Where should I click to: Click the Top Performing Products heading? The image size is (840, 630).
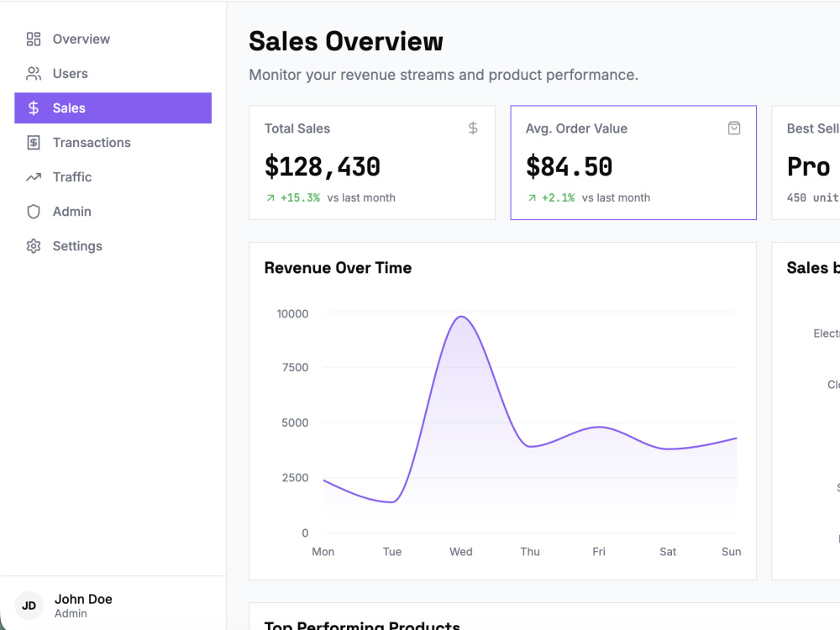[362, 625]
